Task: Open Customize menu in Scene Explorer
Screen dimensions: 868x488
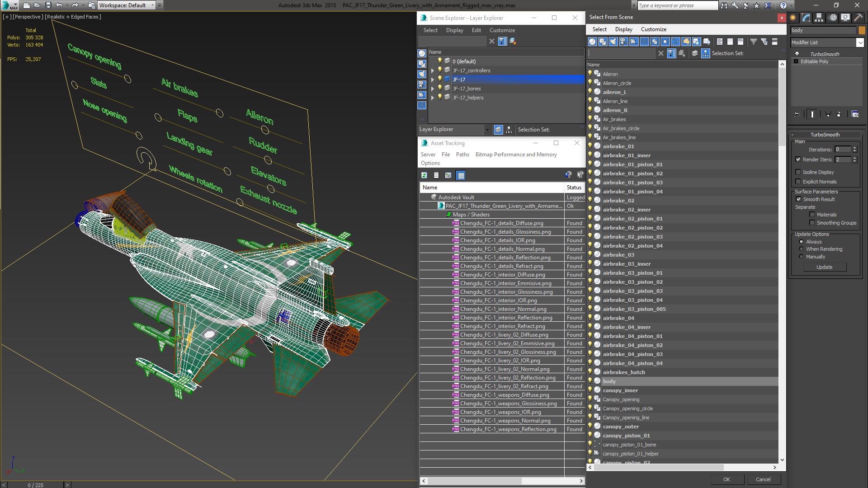Action: (x=502, y=30)
